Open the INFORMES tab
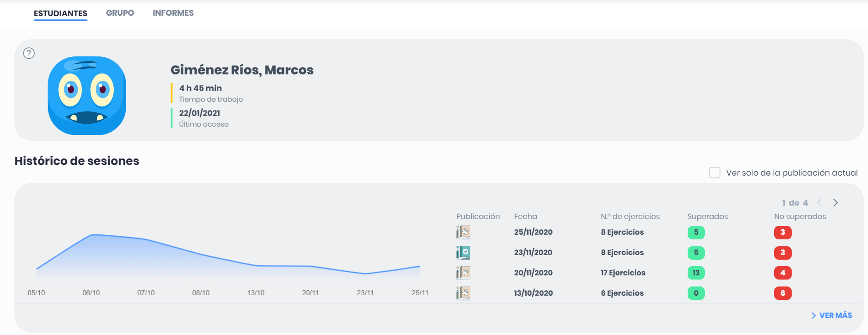868x335 pixels. [173, 13]
